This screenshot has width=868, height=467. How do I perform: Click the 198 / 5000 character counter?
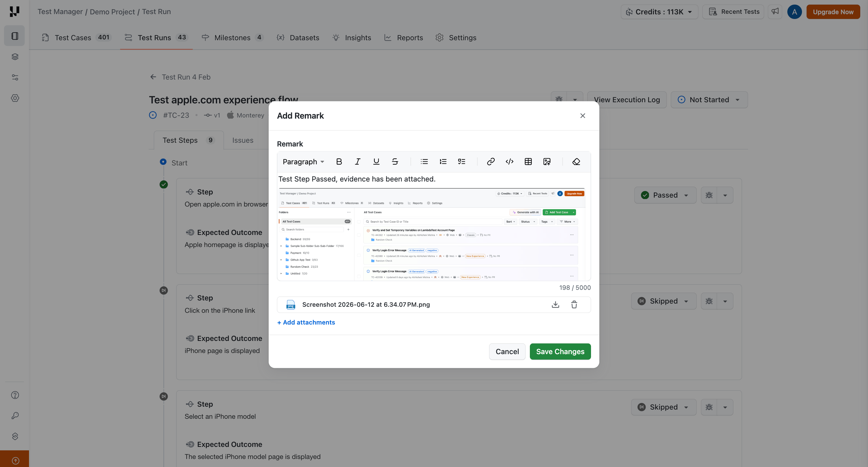[x=575, y=287]
